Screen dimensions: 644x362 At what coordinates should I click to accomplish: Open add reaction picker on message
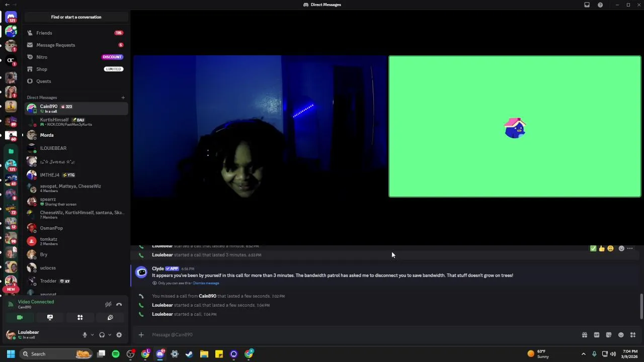(621, 248)
